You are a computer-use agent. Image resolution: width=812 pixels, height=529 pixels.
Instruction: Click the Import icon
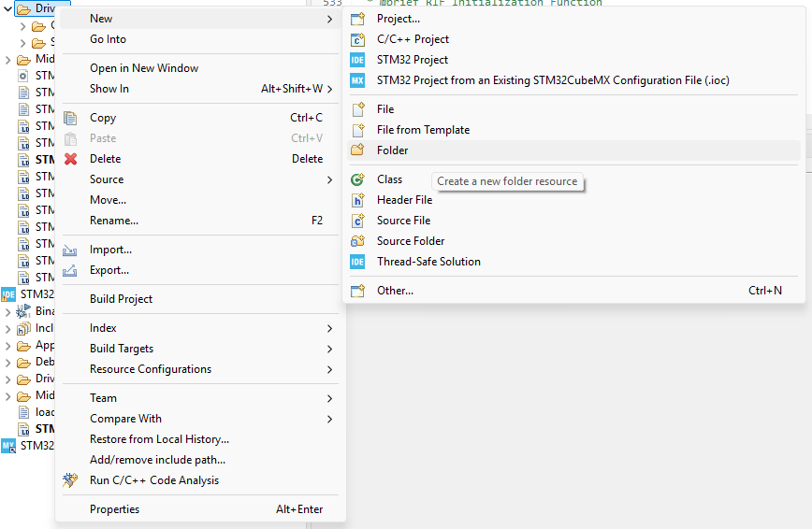70,250
